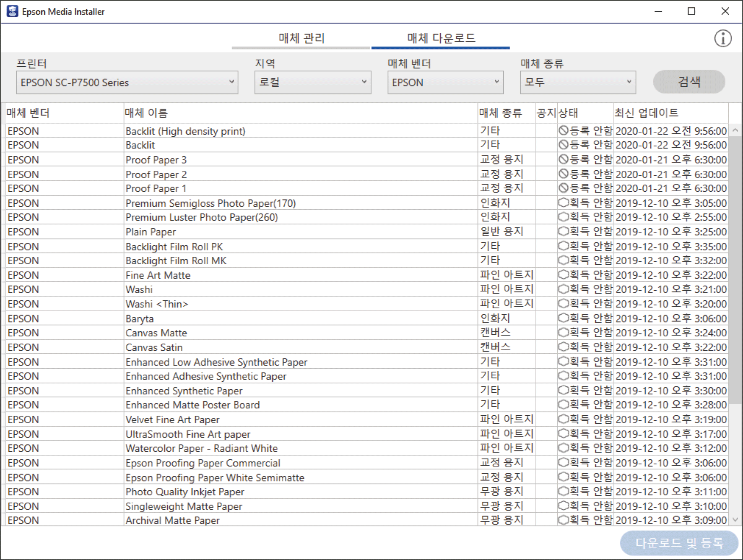Click the status icon for Plain Paper
Image resolution: width=743 pixels, height=560 pixels.
(564, 232)
